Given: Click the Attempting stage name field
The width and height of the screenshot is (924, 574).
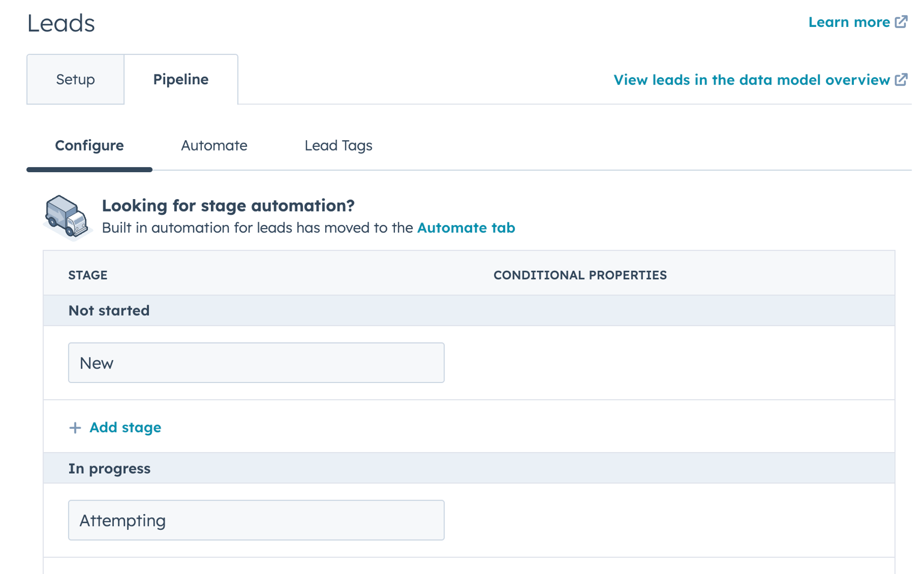Looking at the screenshot, I should 256,520.
